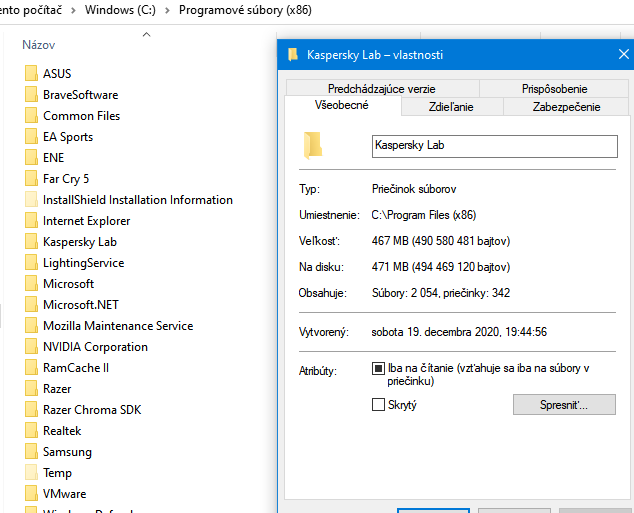Viewport: 634px width, 513px height.
Task: Click the Microsoft.NET folder icon
Action: 31,305
